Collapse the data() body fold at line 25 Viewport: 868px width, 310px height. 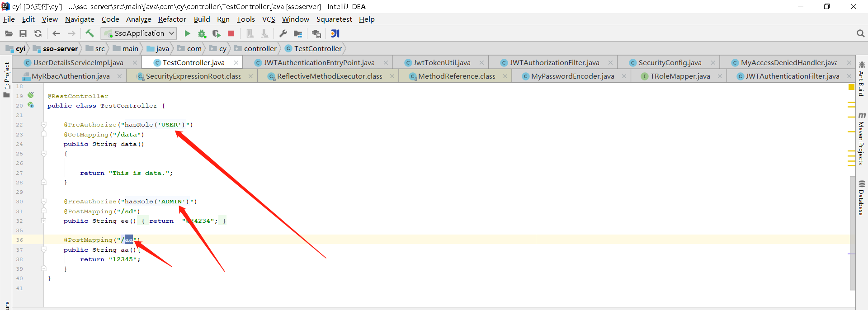(x=44, y=154)
